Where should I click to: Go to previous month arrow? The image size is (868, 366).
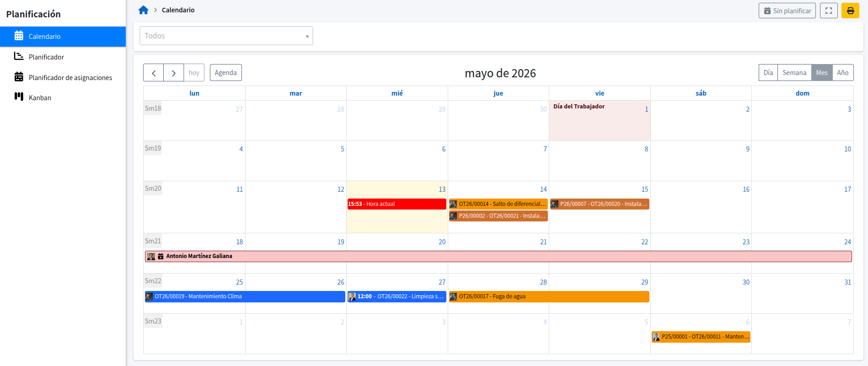click(x=154, y=73)
